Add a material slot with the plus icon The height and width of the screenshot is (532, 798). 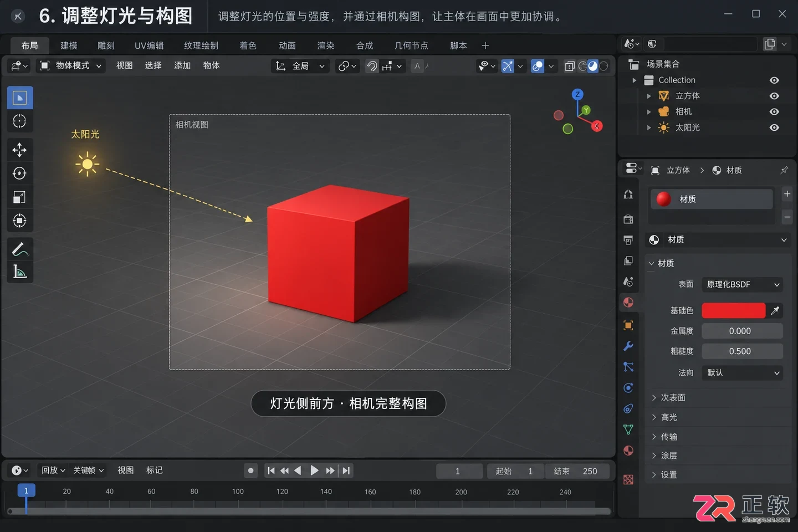click(x=787, y=194)
